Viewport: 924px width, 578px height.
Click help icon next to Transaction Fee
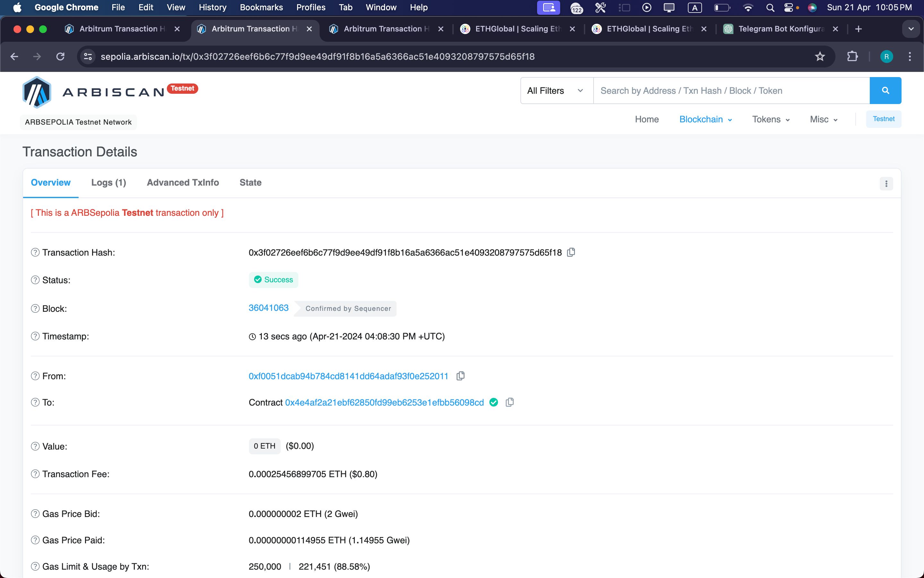35,474
